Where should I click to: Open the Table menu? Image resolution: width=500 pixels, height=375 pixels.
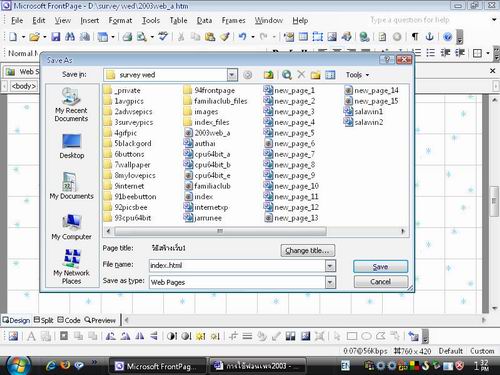point(178,20)
